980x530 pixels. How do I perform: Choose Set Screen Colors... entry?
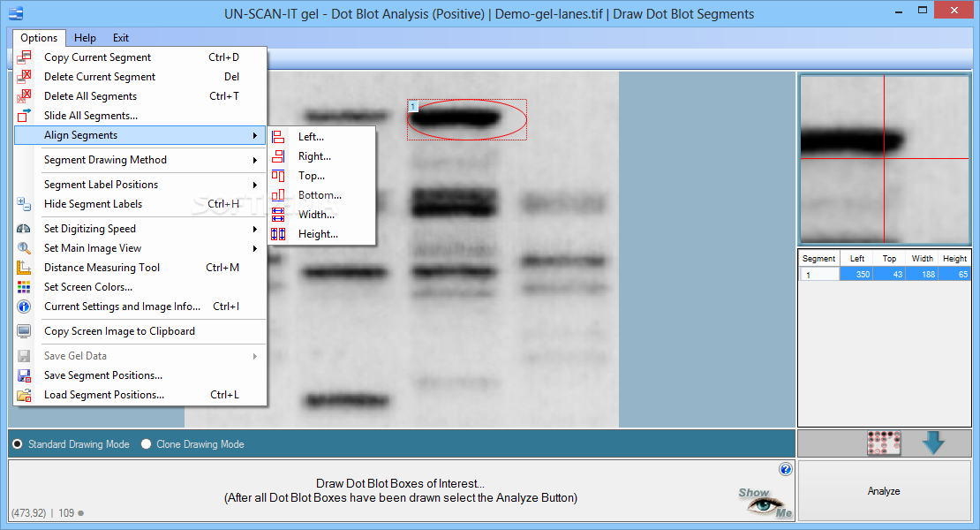tap(140, 287)
